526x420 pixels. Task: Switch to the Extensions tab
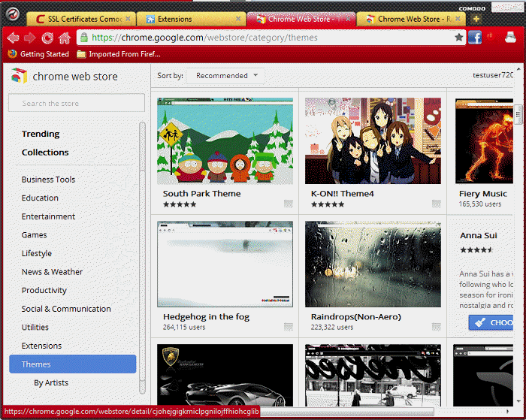click(x=191, y=19)
